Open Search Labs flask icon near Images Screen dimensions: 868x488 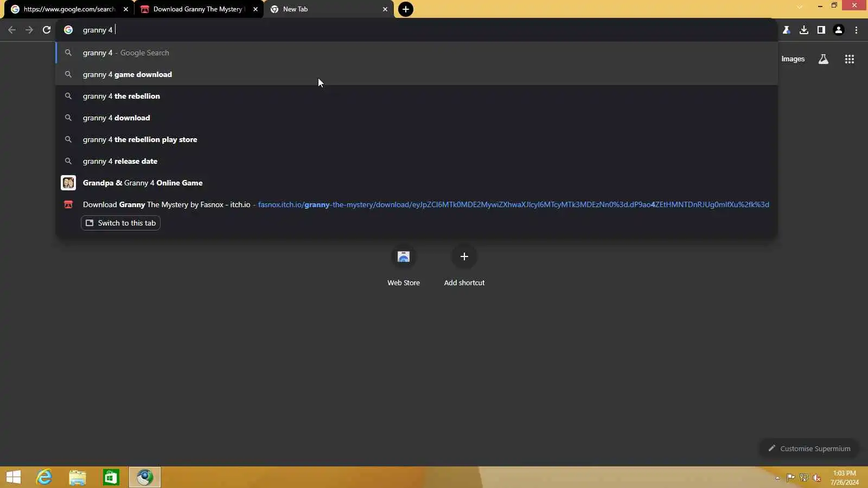pos(824,59)
